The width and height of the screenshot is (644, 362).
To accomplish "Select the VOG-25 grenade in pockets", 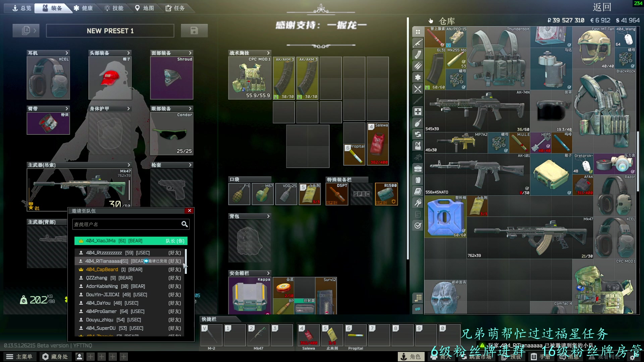I will tap(286, 194).
